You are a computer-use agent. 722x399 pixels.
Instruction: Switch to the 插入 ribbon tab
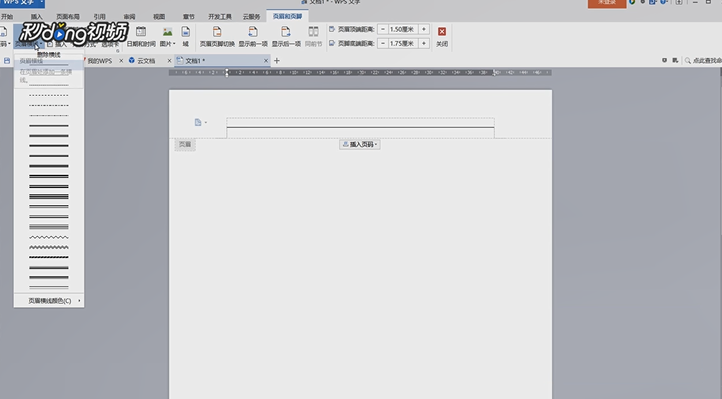pyautogui.click(x=36, y=17)
